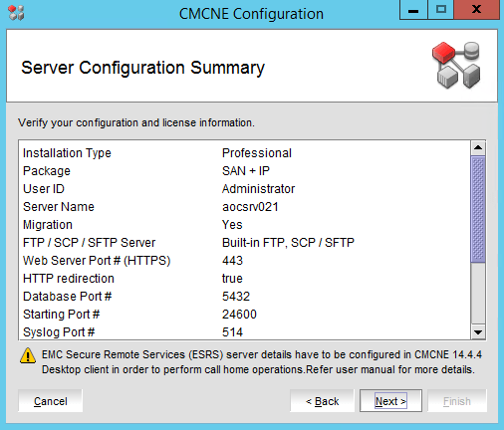Select the 'Administrator' value
This screenshot has width=504, height=430.
[258, 189]
